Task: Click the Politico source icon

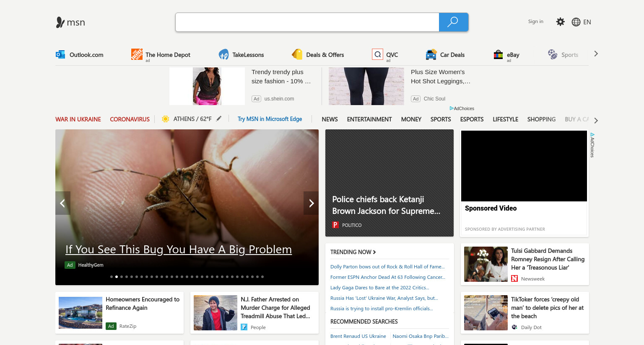Action: click(x=335, y=225)
